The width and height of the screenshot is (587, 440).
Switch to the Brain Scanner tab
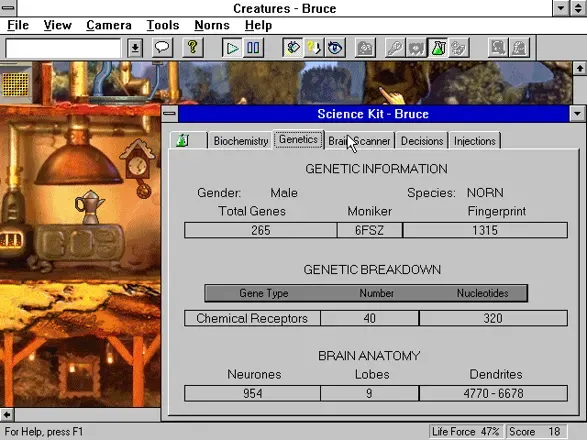pos(359,141)
